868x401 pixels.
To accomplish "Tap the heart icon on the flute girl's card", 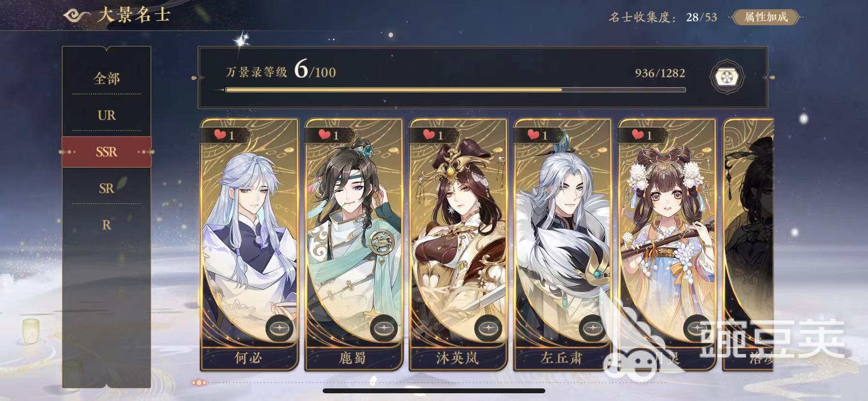I will (x=638, y=135).
